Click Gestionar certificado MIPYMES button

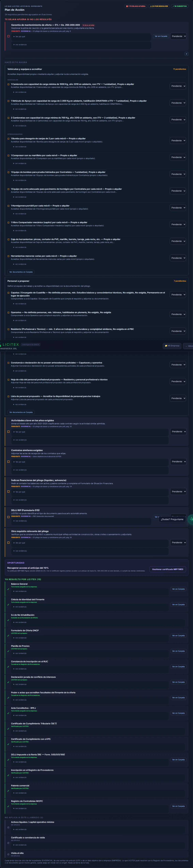tap(168, 570)
